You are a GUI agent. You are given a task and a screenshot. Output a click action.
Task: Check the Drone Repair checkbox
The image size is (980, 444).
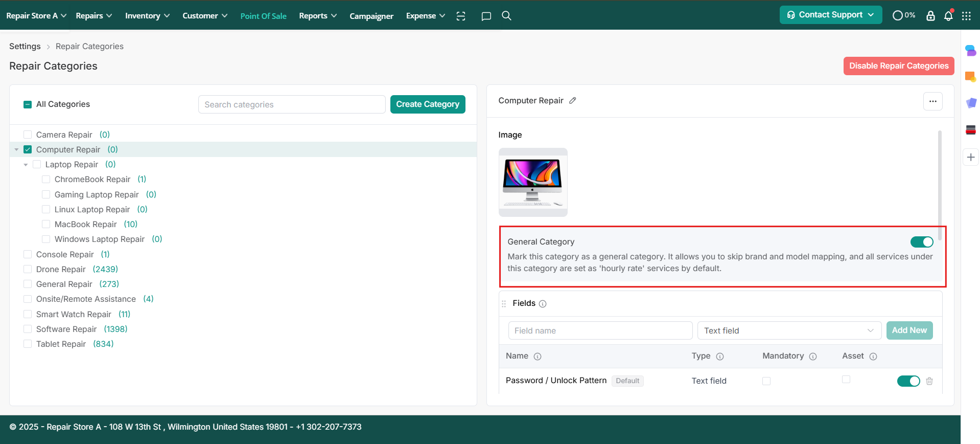(x=28, y=269)
